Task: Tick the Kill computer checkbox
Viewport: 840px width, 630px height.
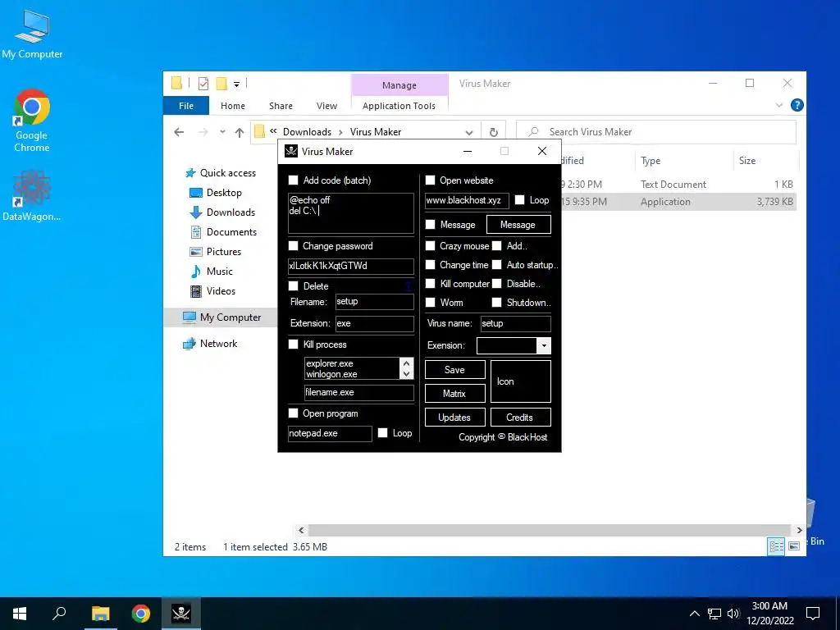Action: (430, 283)
